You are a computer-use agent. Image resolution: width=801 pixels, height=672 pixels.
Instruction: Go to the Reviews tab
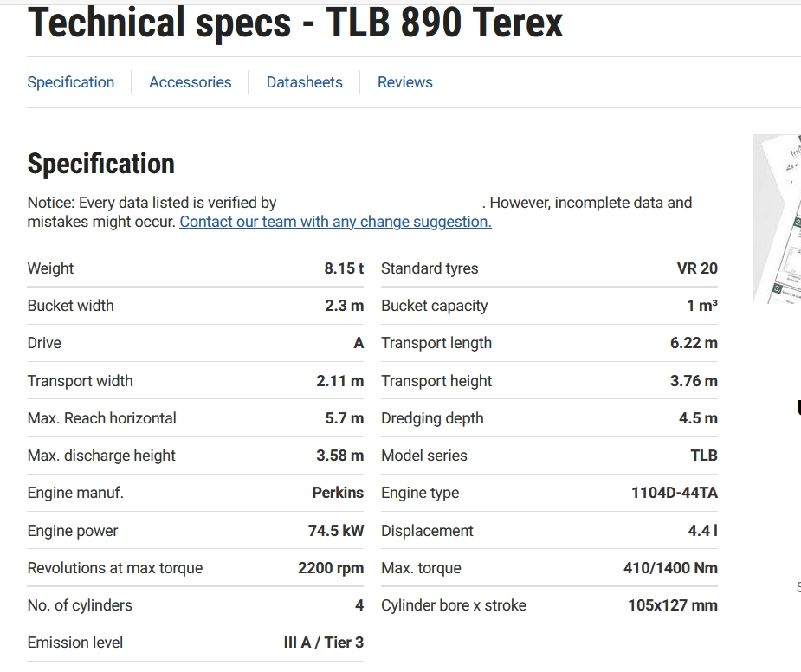405,82
